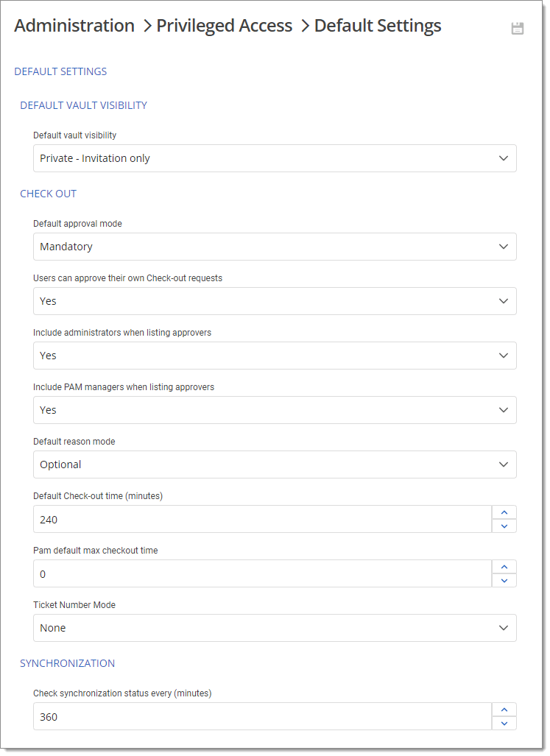Open the Default vault visibility dropdown

[275, 158]
